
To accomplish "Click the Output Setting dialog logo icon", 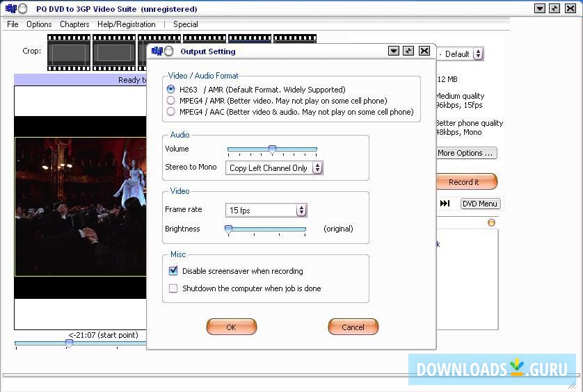I will [x=162, y=51].
